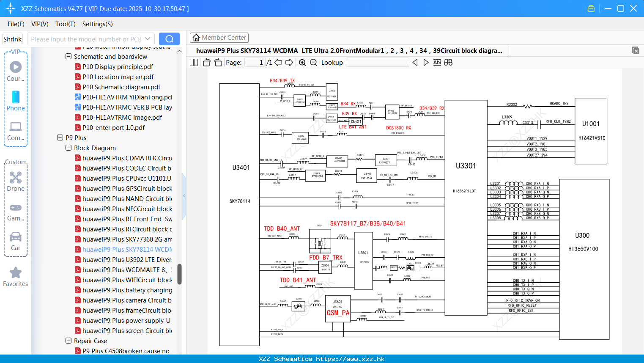
Task: Rotate the page clockwise
Action: click(x=218, y=62)
